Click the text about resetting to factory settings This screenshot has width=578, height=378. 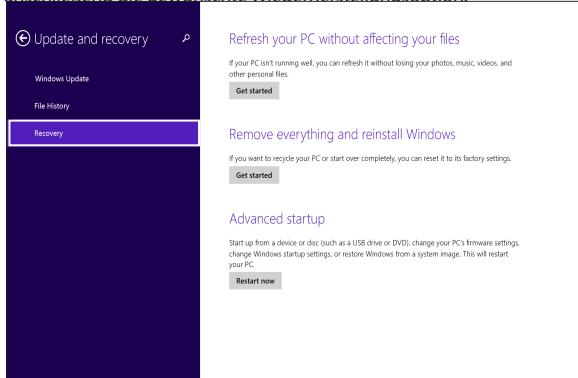[370, 159]
